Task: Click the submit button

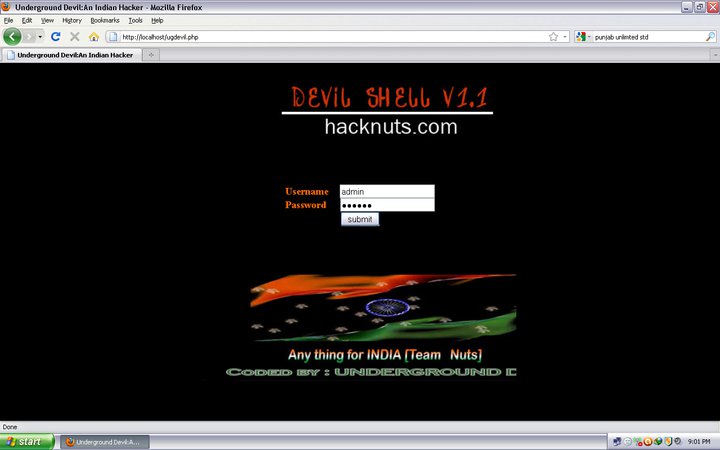Action: point(360,219)
